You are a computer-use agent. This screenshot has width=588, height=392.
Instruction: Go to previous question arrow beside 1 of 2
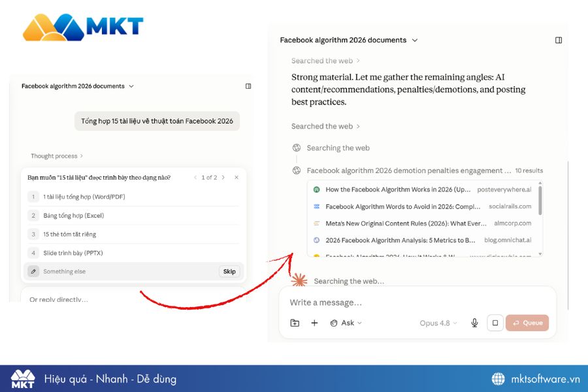(x=195, y=178)
